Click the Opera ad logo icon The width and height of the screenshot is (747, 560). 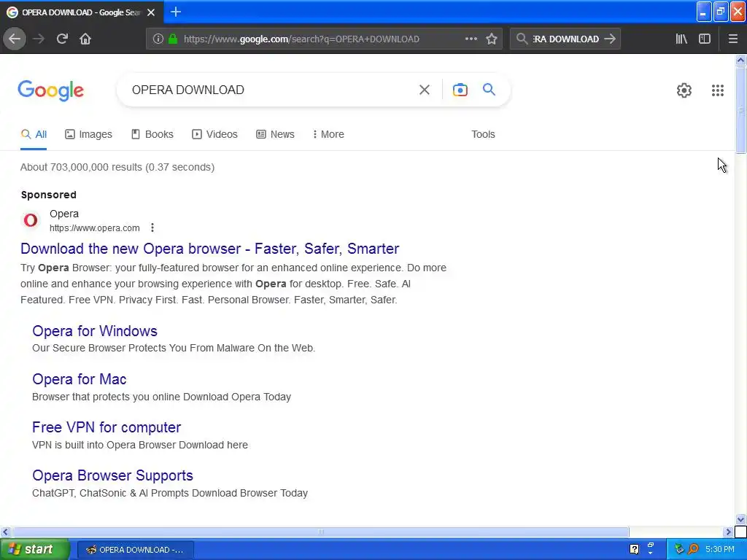(31, 220)
